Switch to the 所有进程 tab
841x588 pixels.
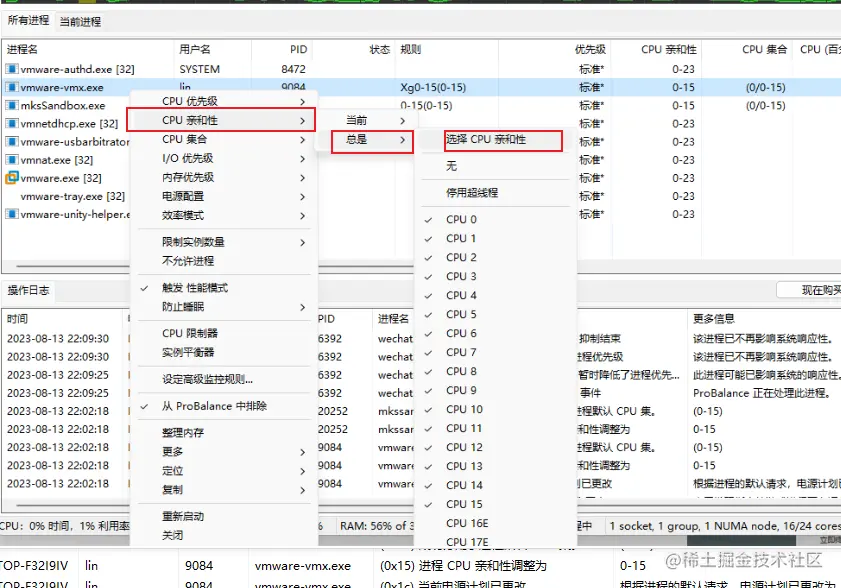28,20
